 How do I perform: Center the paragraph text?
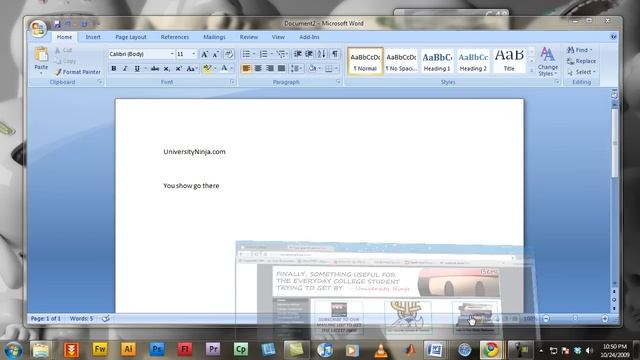click(x=258, y=68)
